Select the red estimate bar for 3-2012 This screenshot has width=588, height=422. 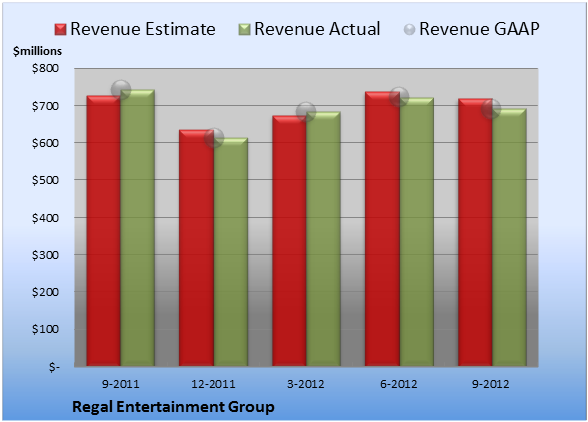(289, 241)
